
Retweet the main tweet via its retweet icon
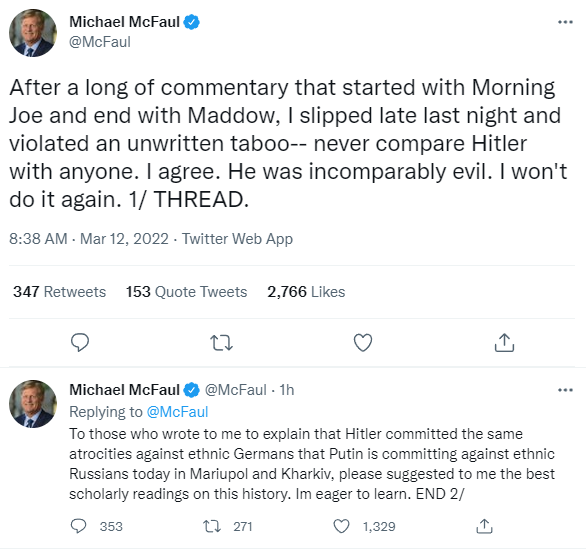(221, 343)
